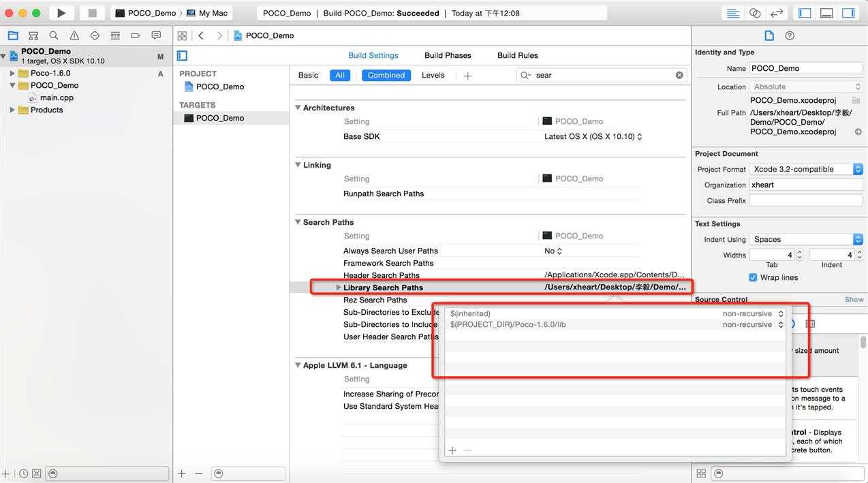Expand the Products folder

[12, 110]
